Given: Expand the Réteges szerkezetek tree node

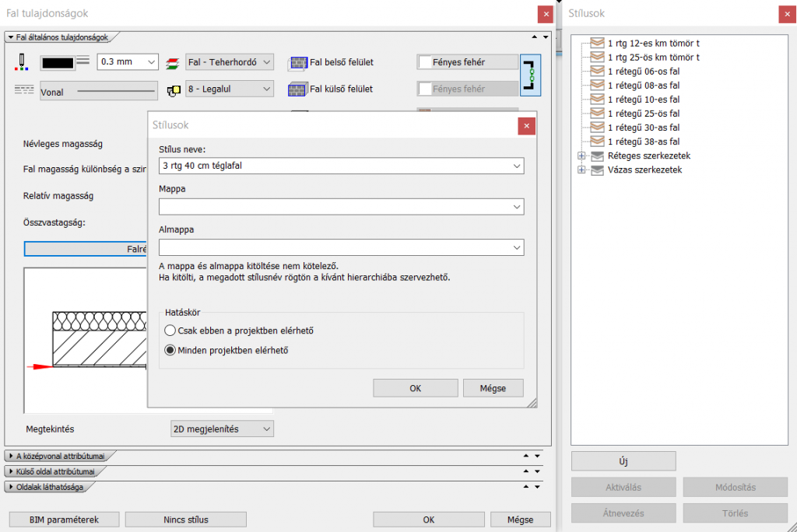Looking at the screenshot, I should point(581,156).
